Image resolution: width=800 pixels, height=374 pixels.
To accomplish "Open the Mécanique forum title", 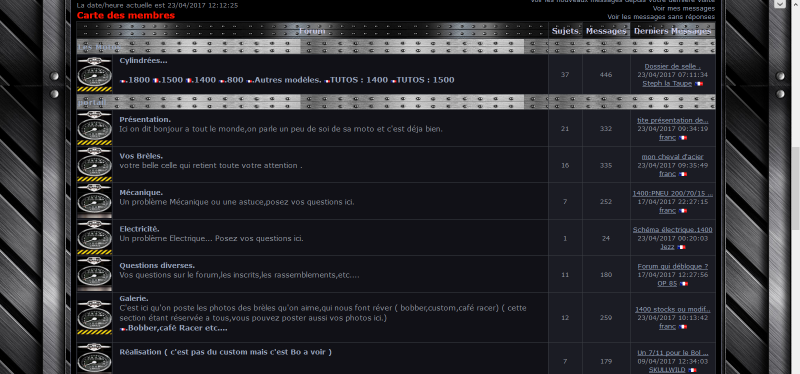I will (141, 192).
